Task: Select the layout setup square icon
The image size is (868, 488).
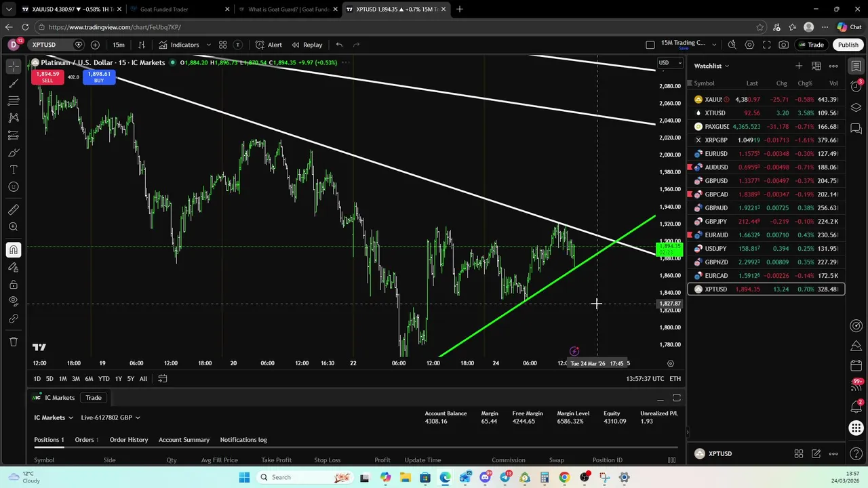Action: pyautogui.click(x=650, y=45)
